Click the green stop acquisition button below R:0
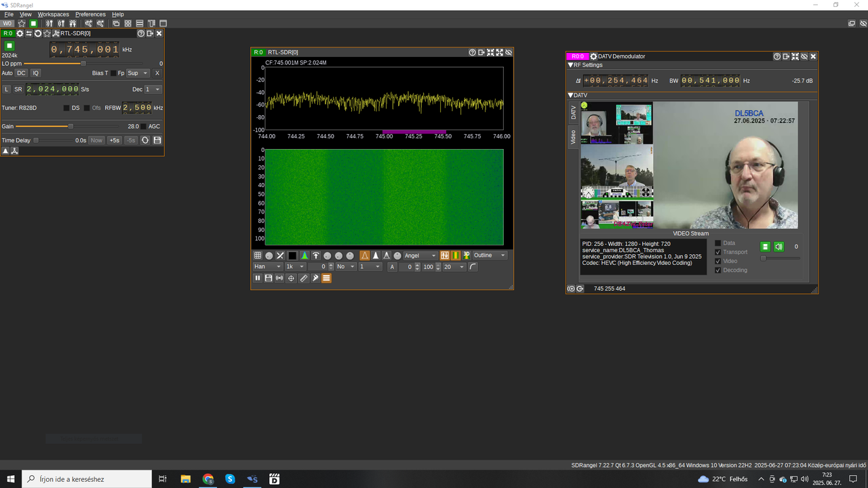The image size is (868, 488). tap(9, 46)
